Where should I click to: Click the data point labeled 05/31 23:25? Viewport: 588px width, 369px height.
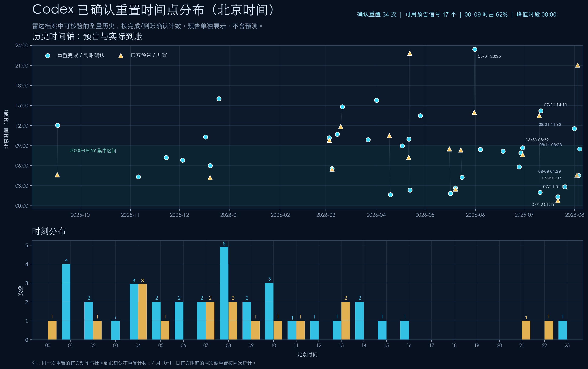475,49
